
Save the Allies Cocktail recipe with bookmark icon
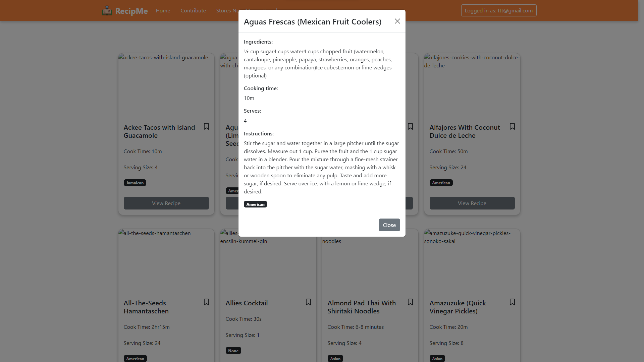click(x=308, y=302)
